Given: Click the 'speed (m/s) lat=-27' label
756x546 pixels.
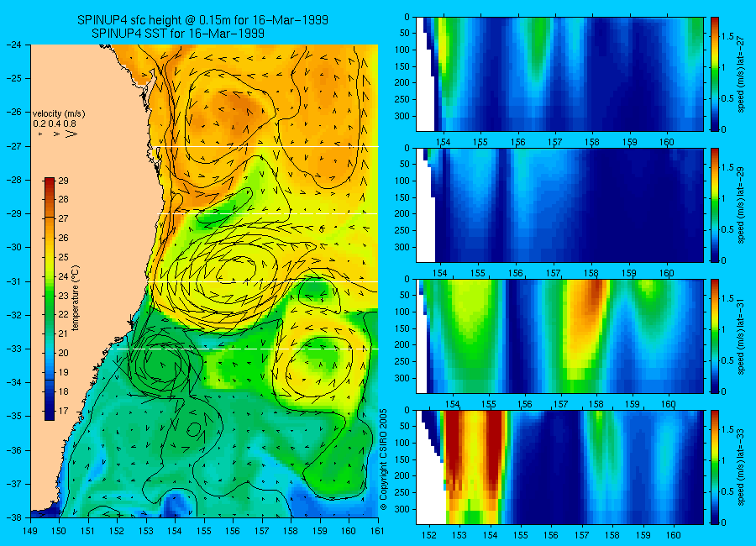Looking at the screenshot, I should click(x=742, y=74).
